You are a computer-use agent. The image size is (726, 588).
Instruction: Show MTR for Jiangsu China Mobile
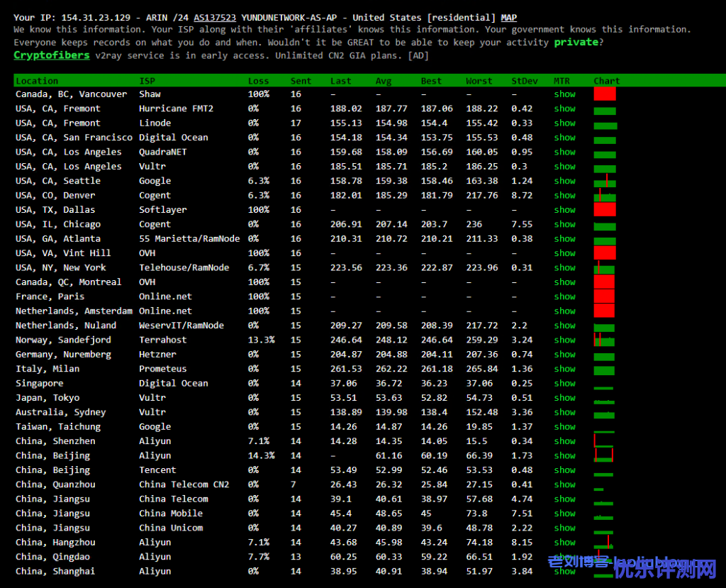tap(564, 514)
